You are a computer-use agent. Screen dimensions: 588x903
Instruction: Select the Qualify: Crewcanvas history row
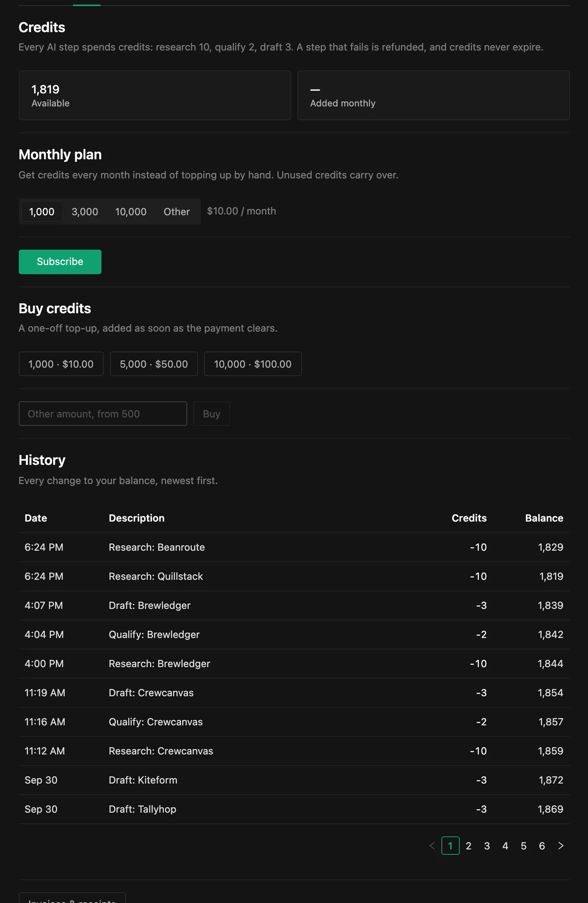[x=294, y=722]
